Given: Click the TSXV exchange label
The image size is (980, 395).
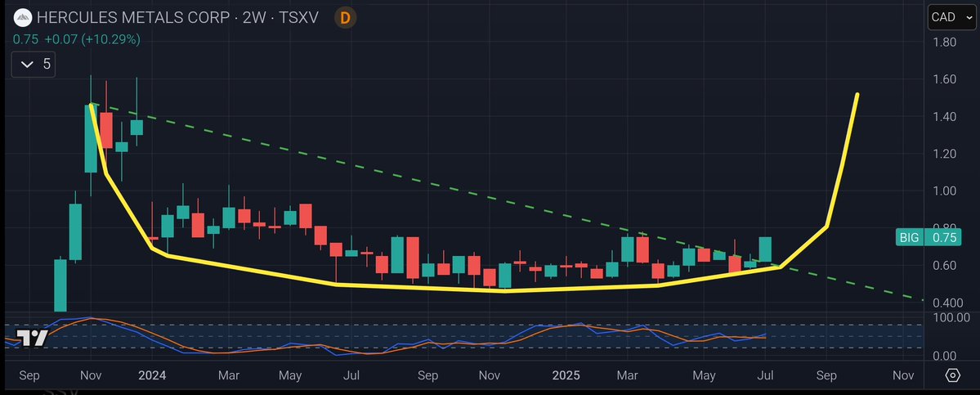Looking at the screenshot, I should [299, 17].
